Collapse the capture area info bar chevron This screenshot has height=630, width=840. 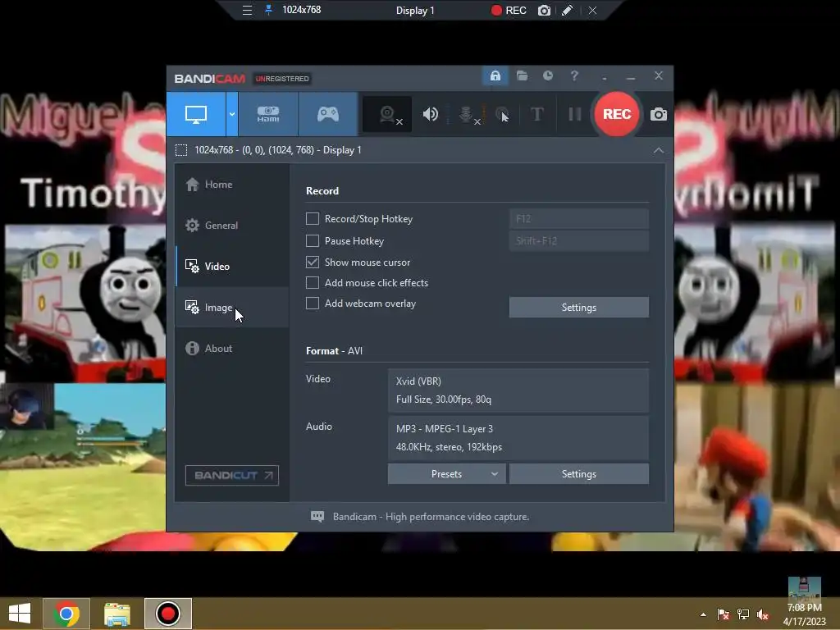click(659, 151)
